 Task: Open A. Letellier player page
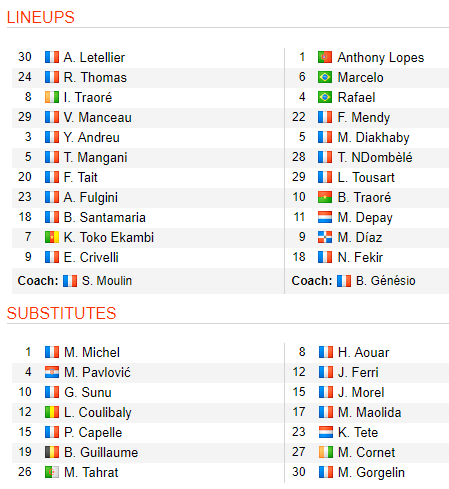coord(94,57)
